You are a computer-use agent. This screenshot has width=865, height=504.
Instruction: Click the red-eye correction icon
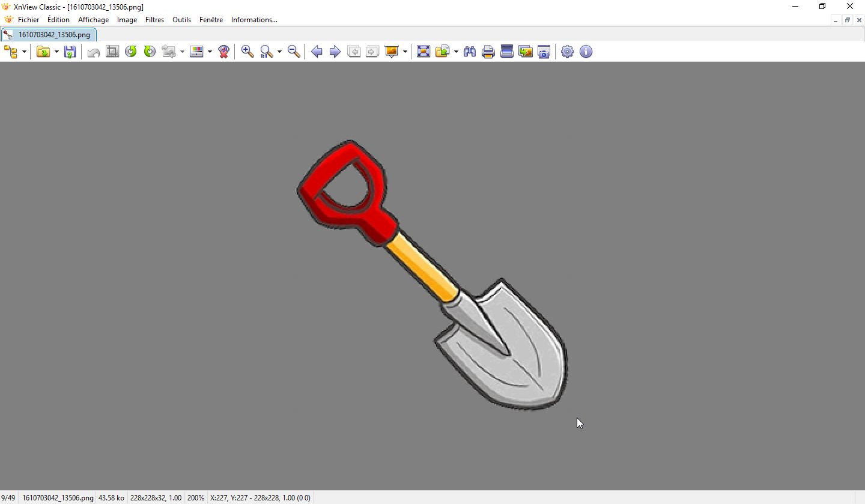224,52
